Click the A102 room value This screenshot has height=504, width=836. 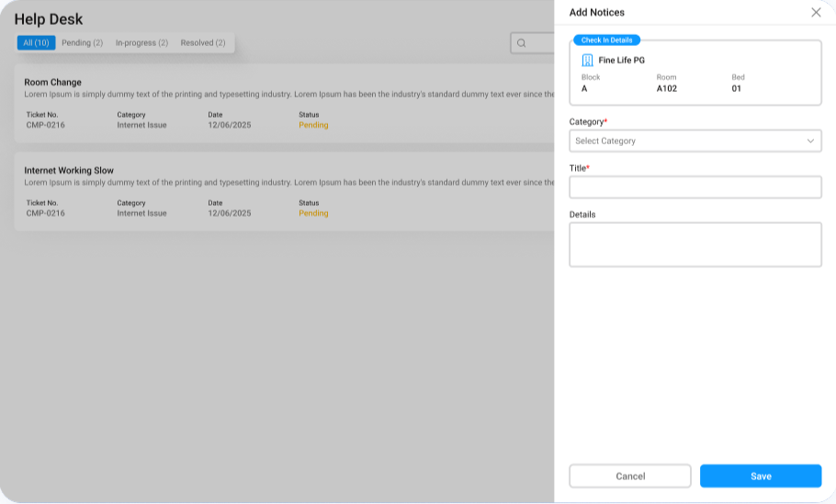(667, 89)
